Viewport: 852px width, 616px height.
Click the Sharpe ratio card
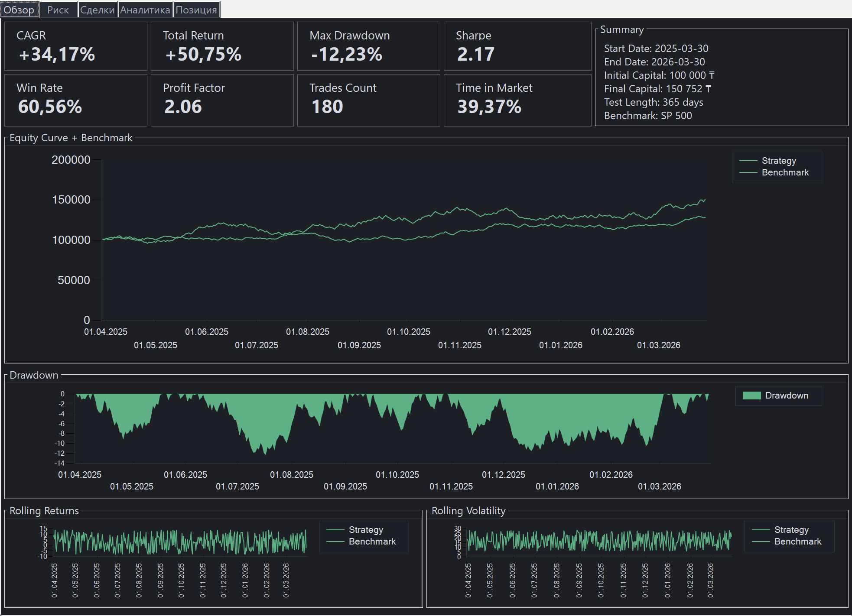coord(517,46)
